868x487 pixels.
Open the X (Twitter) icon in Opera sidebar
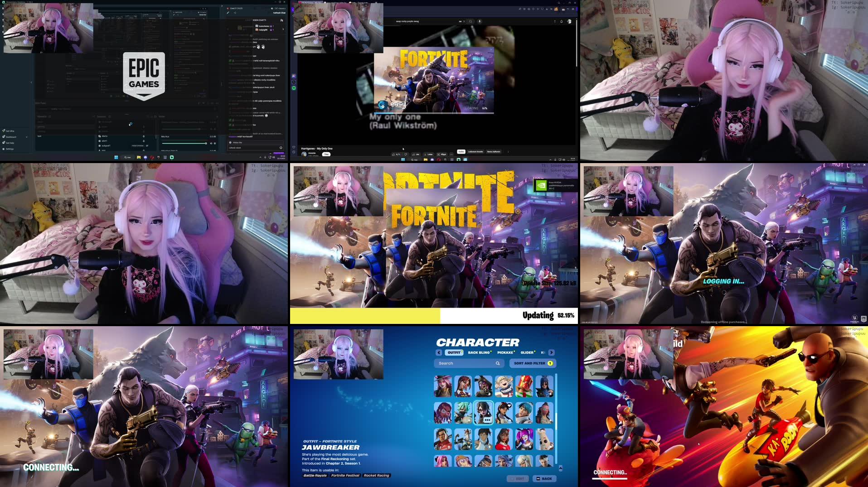click(x=294, y=82)
